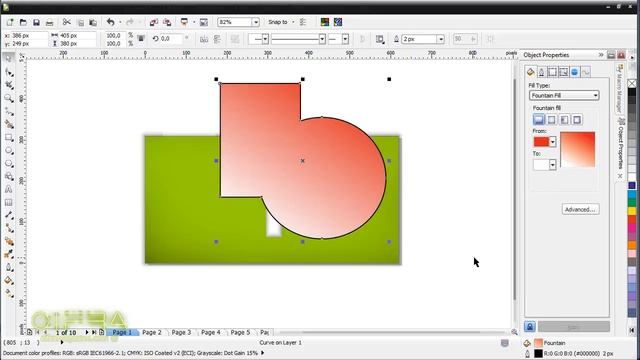Choose Linear fountain fill type
640x360 pixels.
point(538,120)
